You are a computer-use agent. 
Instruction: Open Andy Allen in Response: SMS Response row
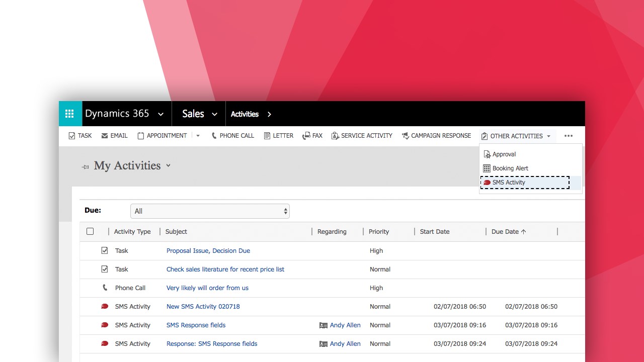(x=345, y=343)
